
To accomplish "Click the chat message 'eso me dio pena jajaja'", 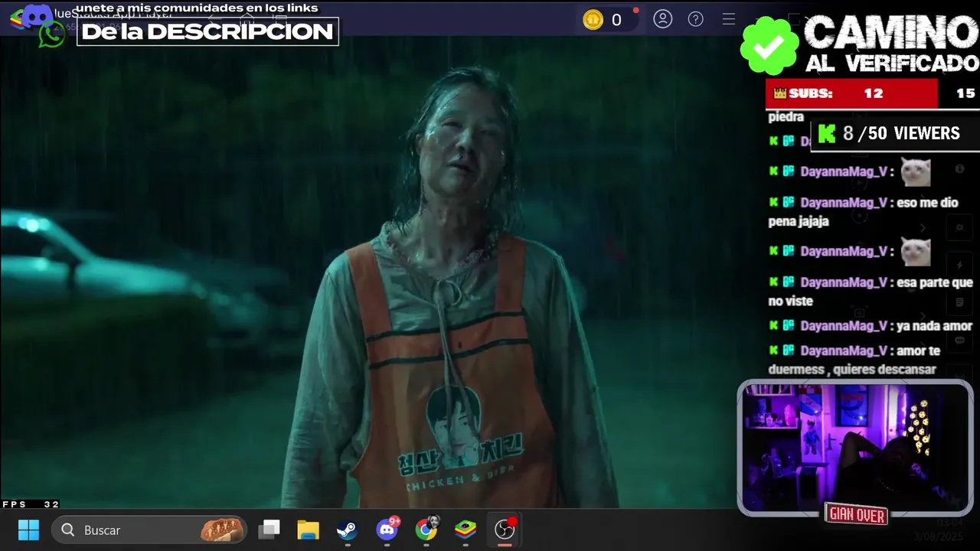I will point(864,212).
